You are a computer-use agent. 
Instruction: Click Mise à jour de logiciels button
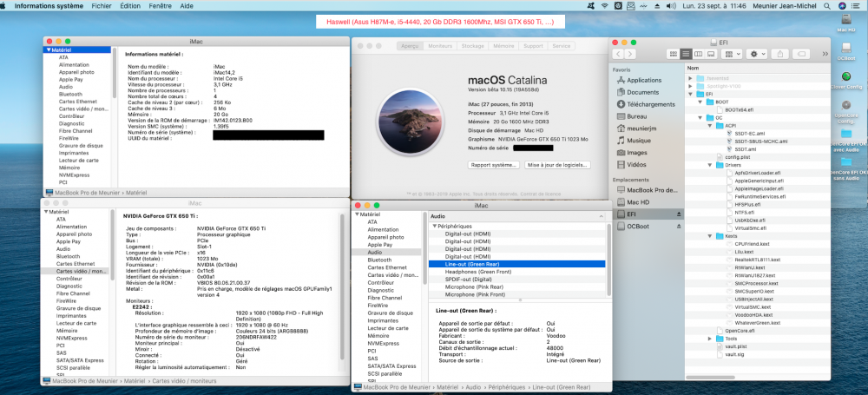(x=558, y=165)
